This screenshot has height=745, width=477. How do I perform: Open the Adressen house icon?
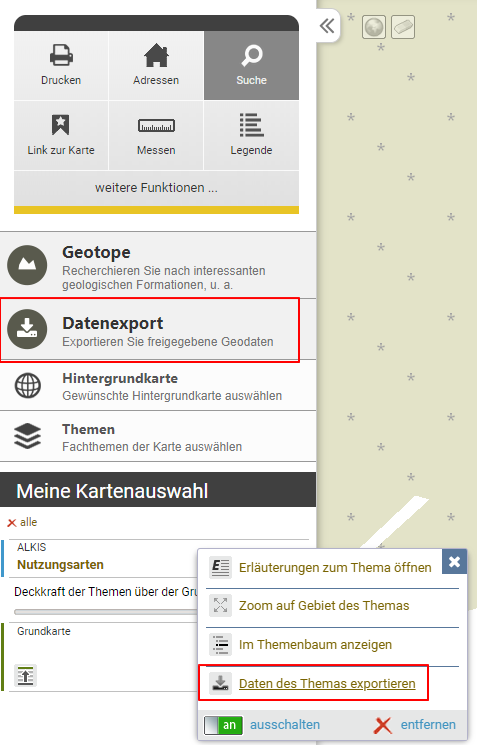pyautogui.click(x=156, y=66)
